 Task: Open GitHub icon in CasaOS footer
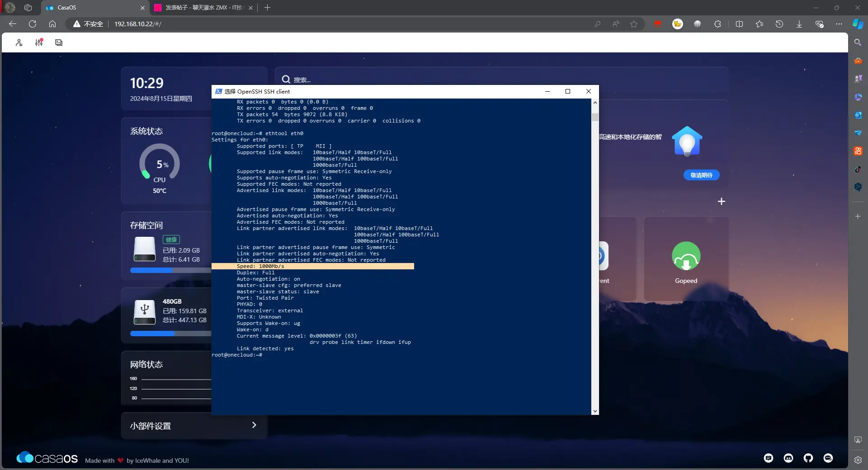[x=808, y=458]
